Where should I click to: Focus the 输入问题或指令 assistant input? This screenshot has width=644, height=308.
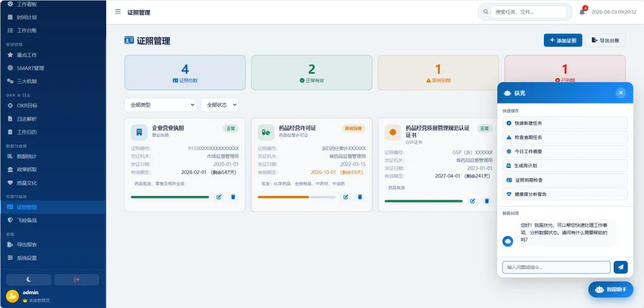(556, 267)
